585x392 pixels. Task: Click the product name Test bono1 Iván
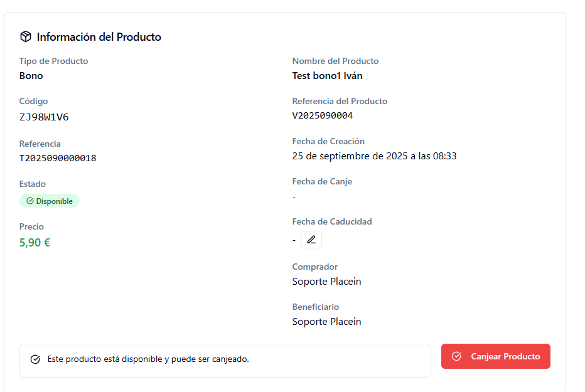point(327,76)
